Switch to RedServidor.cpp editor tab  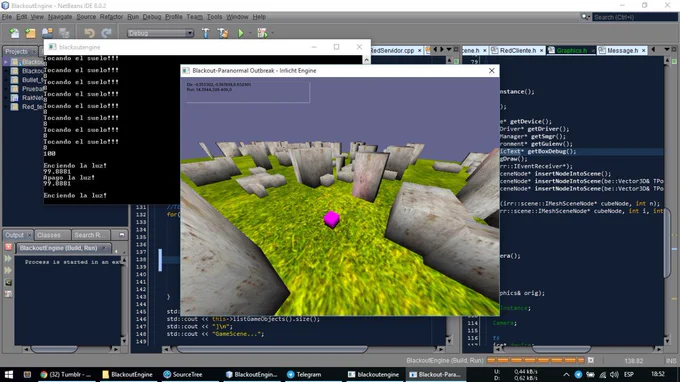pyautogui.click(x=392, y=51)
